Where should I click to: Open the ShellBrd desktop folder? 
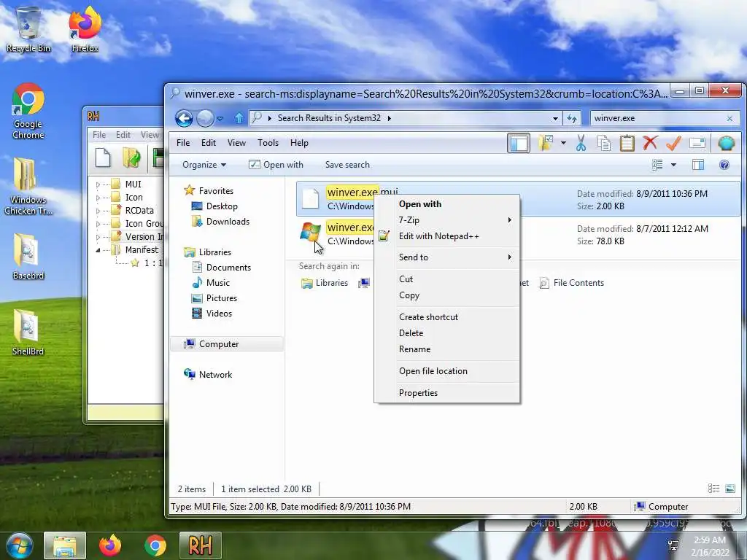click(28, 332)
